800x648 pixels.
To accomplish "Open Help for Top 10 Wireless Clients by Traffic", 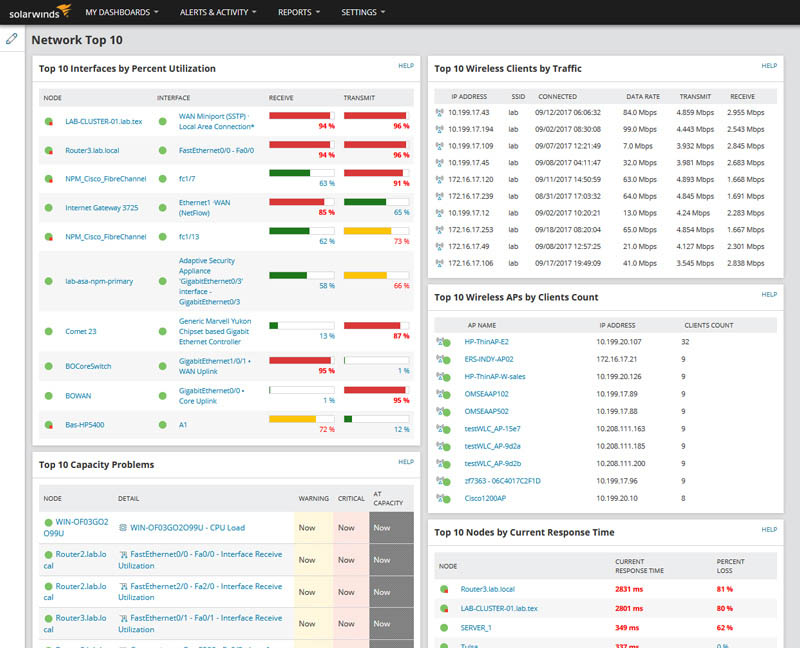I will coord(769,66).
